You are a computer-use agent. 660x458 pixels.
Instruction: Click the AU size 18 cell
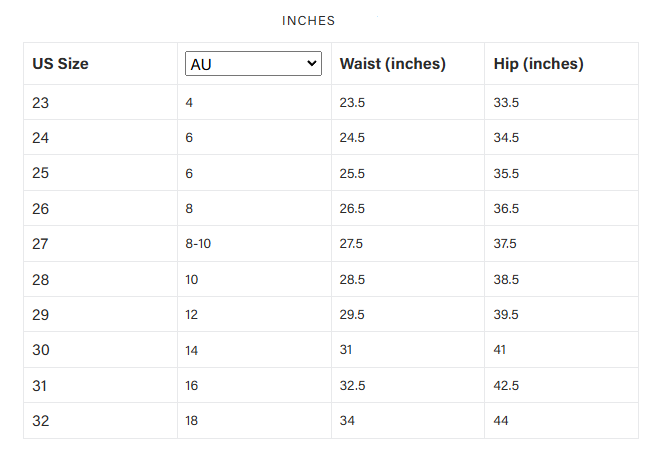pyautogui.click(x=192, y=421)
